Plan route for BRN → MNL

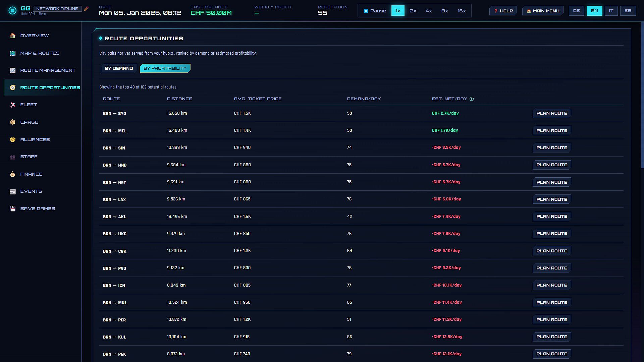(552, 302)
